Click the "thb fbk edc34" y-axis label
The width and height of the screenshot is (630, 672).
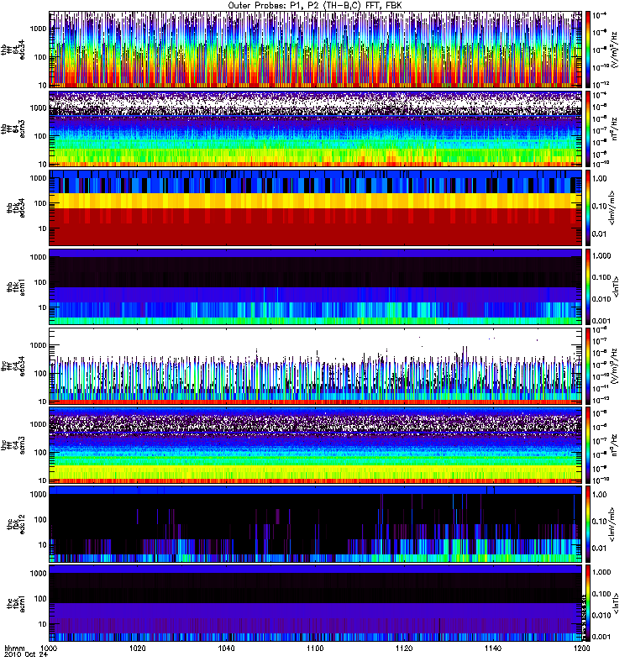pos(16,207)
